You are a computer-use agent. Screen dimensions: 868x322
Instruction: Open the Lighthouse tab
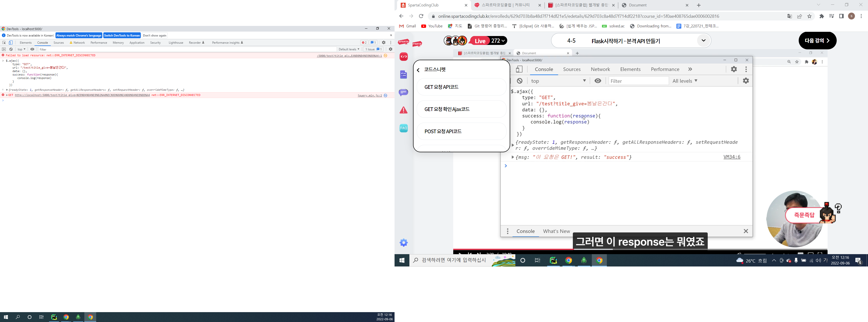pyautogui.click(x=176, y=42)
